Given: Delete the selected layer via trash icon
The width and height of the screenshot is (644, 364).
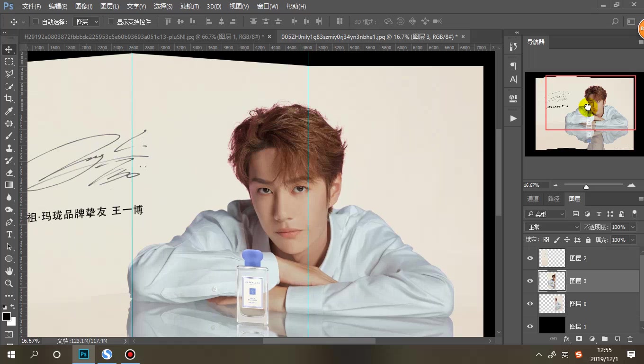Looking at the screenshot, I should 630,339.
